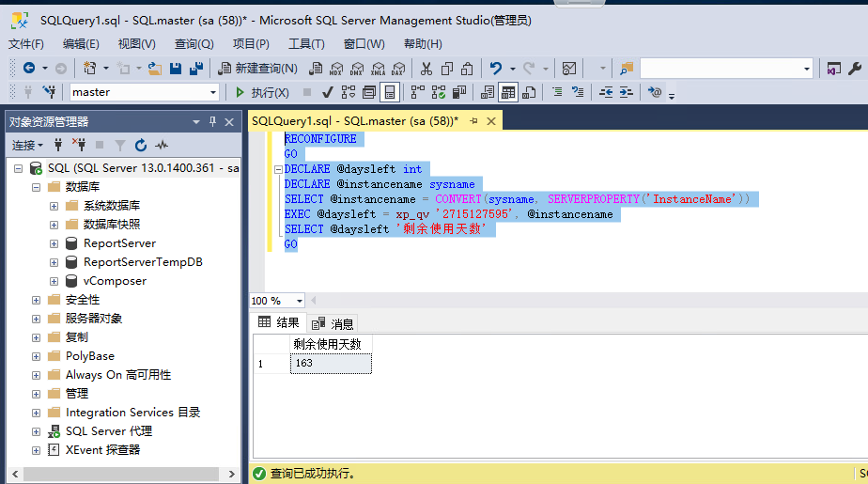The width and height of the screenshot is (868, 484).
Task: Click the find in files icon
Action: [x=626, y=69]
